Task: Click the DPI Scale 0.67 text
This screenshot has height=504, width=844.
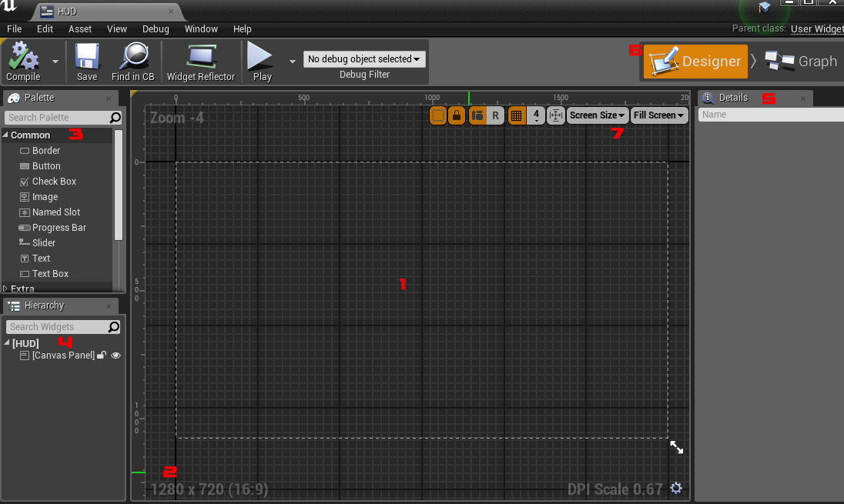Action: click(615, 489)
